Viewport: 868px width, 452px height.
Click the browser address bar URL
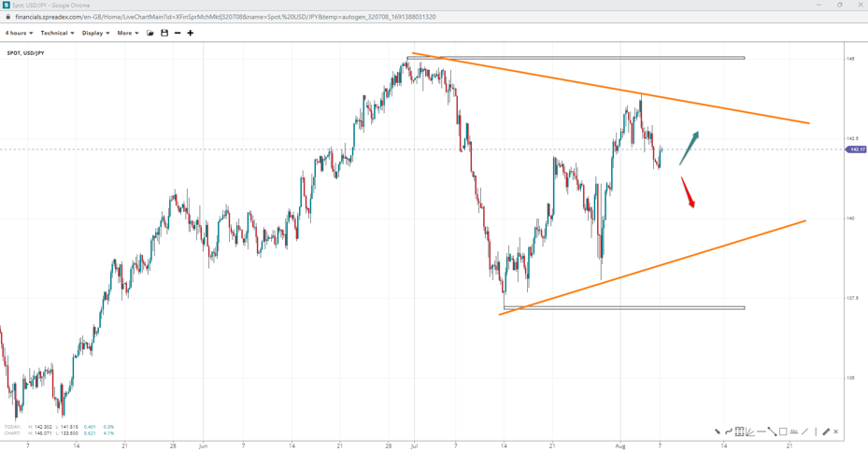[224, 17]
